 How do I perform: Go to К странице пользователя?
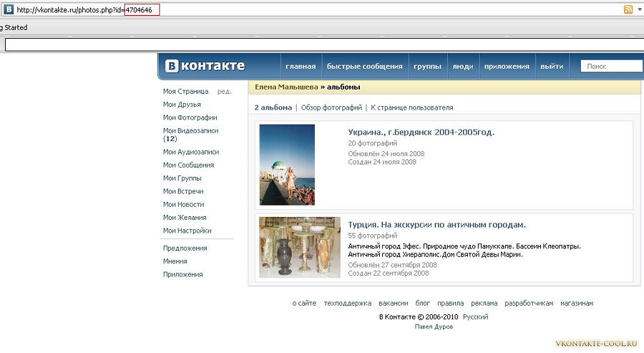(411, 108)
